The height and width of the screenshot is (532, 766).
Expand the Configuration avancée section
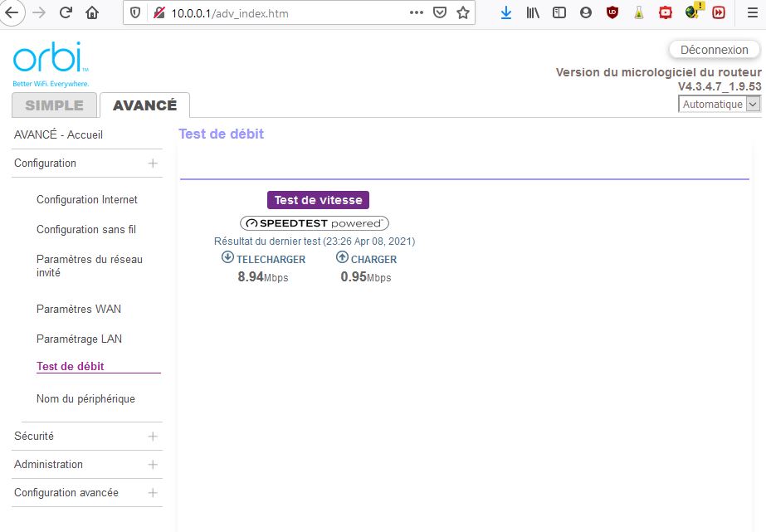153,493
